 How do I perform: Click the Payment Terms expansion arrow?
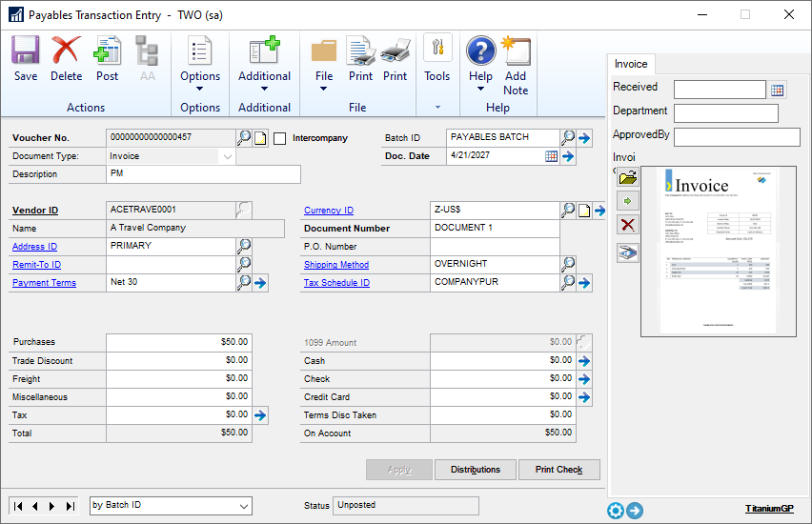(260, 283)
